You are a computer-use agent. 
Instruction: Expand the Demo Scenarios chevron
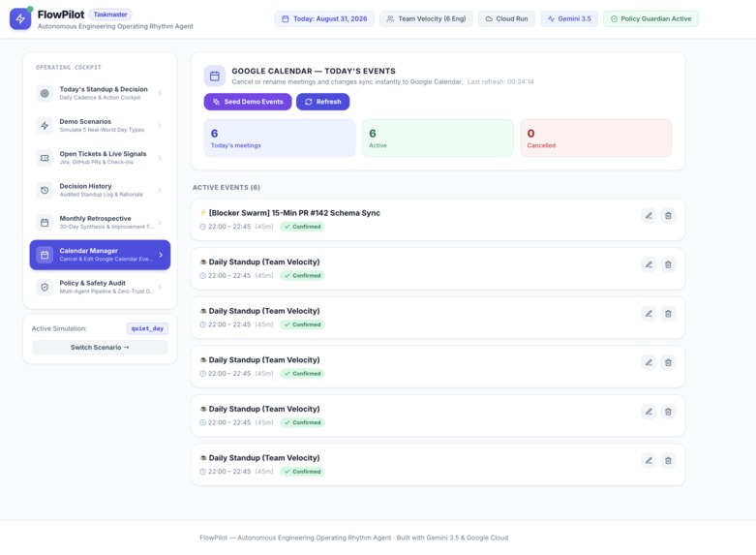(160, 126)
